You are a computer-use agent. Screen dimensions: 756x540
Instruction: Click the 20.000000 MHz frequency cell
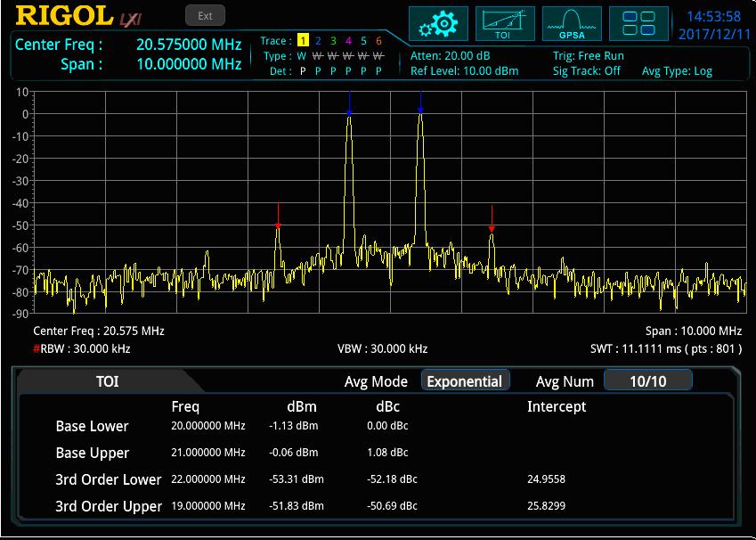coord(208,426)
